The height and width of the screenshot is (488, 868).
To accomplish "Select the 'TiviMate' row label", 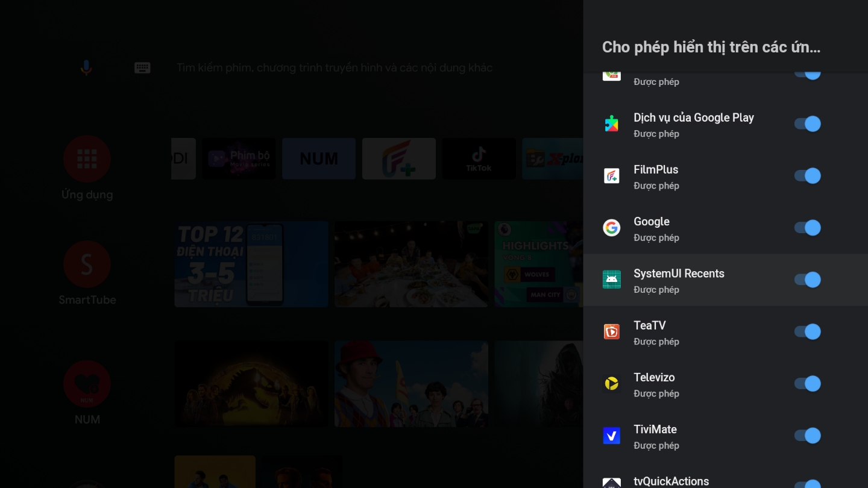I will point(655,429).
